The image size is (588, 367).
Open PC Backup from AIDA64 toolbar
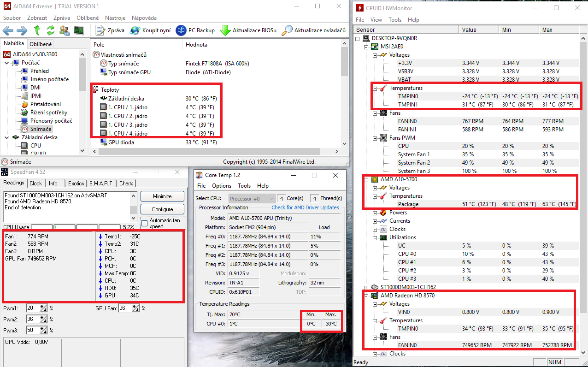tap(195, 30)
